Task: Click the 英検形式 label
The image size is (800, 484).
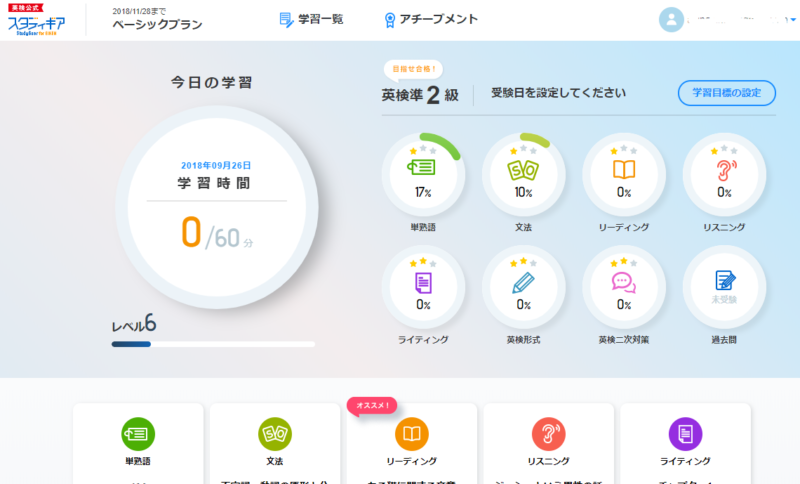Action: click(523, 340)
